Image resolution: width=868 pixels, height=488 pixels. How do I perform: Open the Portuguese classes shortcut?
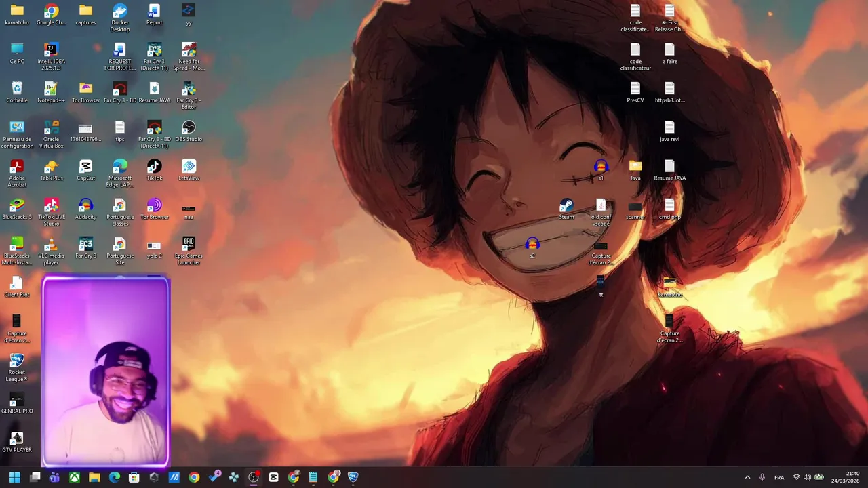(x=120, y=212)
